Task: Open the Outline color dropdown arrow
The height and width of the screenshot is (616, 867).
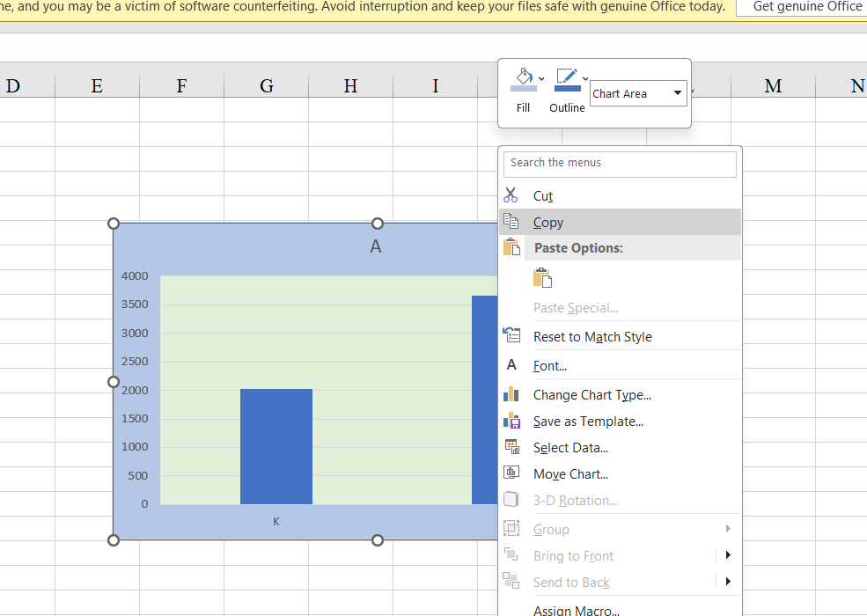Action: pyautogui.click(x=585, y=79)
